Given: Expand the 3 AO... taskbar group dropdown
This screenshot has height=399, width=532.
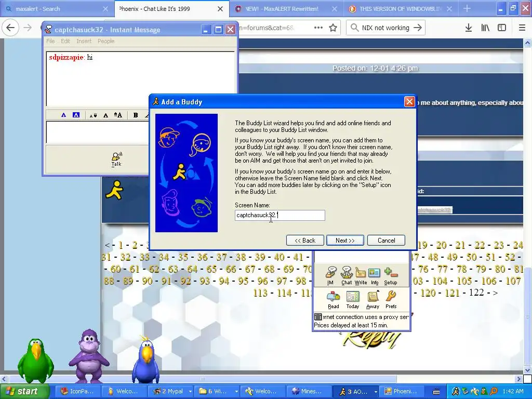Looking at the screenshot, I should coord(376,392).
